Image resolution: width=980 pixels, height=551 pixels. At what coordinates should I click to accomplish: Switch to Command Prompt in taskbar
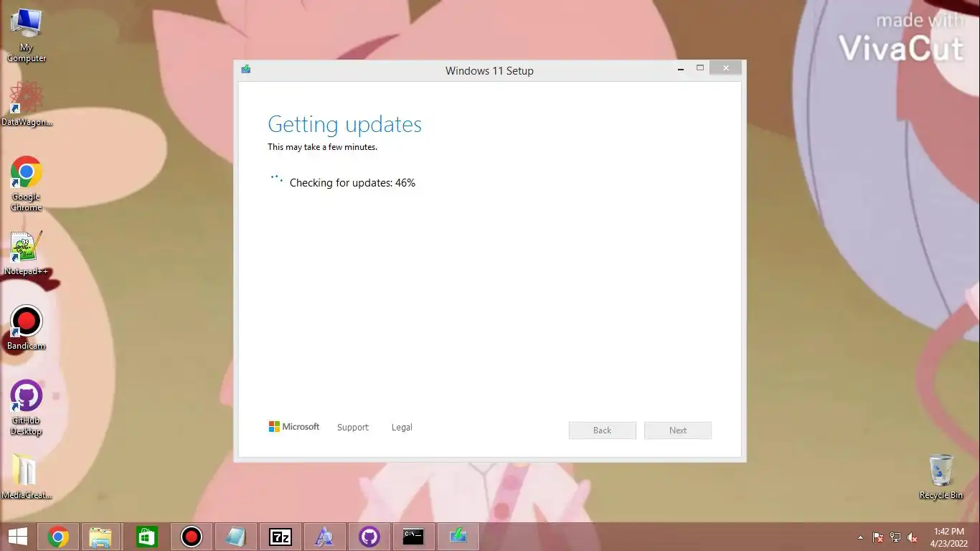click(x=413, y=537)
